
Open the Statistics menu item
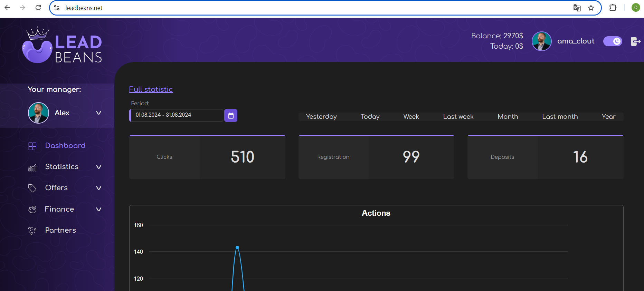(62, 167)
